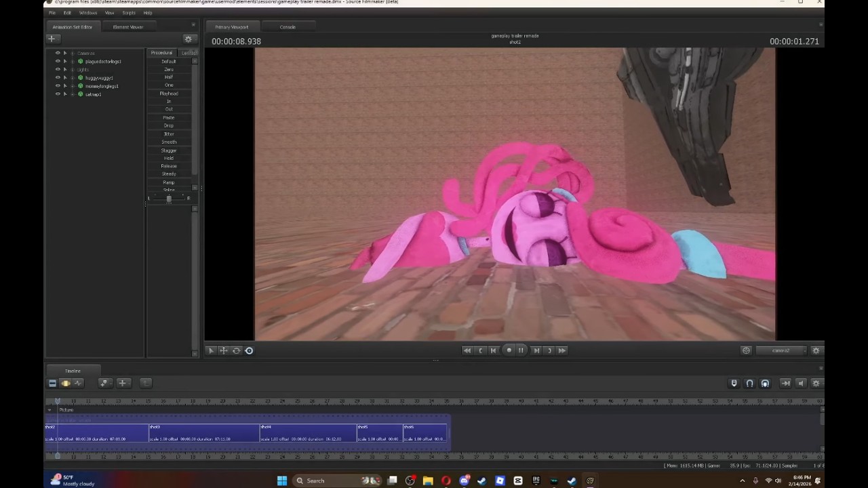Apply the Default procedural preset
This screenshot has height=488, width=868.
(169, 61)
